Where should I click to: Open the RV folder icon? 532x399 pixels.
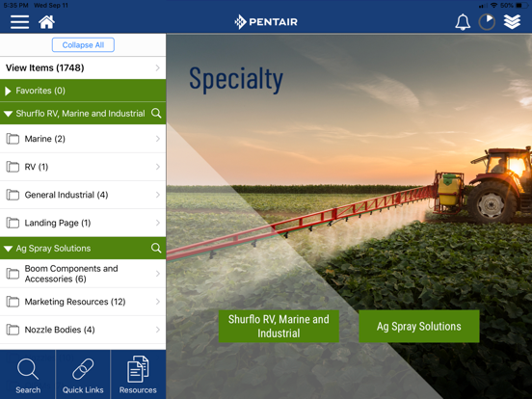[x=13, y=167]
